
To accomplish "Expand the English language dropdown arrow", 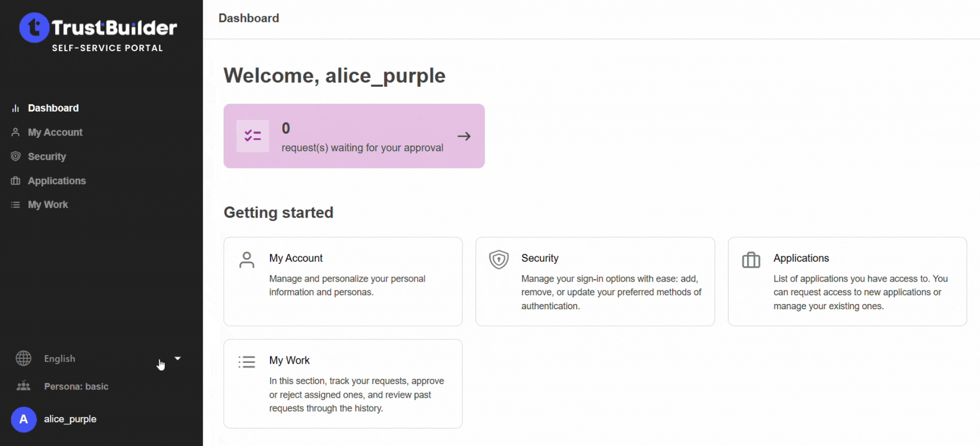I will [x=178, y=359].
